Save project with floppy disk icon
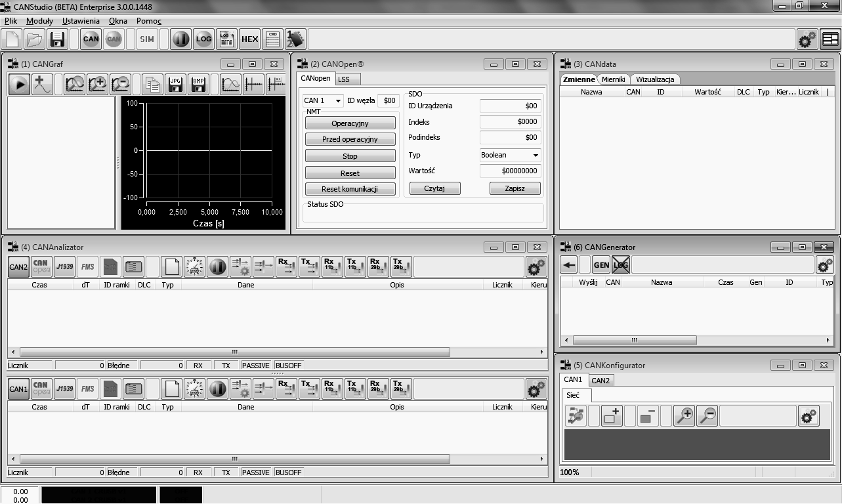This screenshot has width=842, height=504. 56,39
